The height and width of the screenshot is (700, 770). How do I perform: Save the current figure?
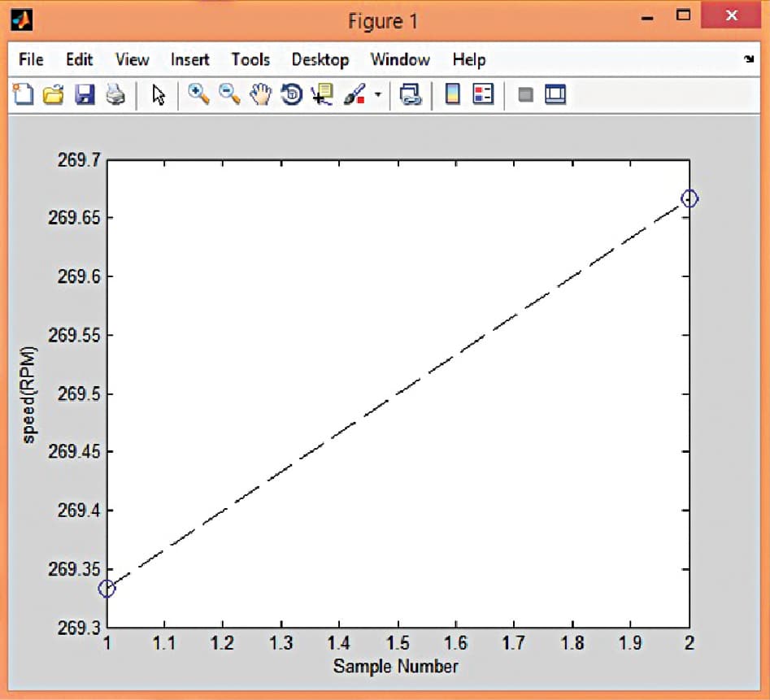click(x=85, y=94)
